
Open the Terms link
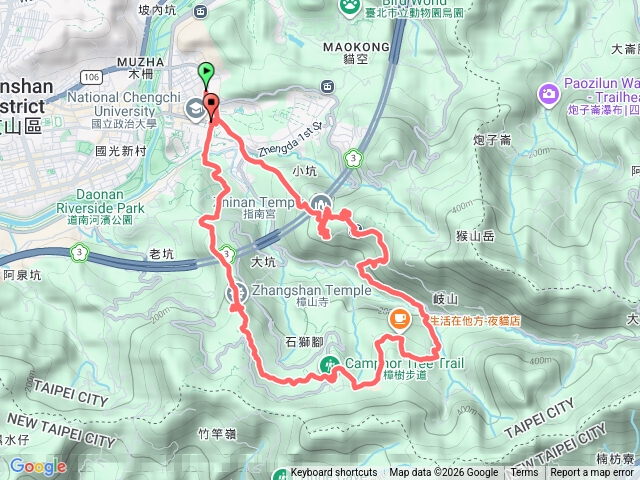(x=524, y=473)
